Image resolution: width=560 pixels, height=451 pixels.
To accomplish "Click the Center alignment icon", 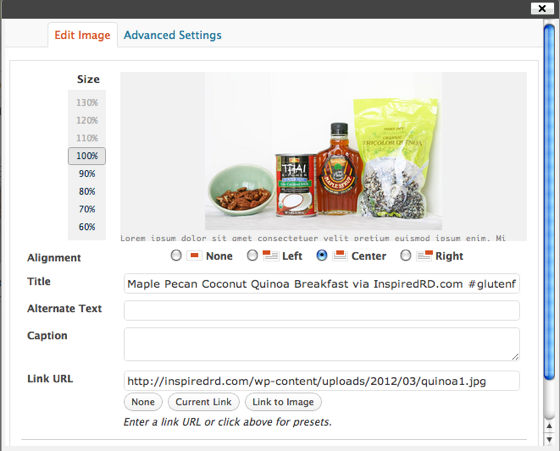I will [x=340, y=255].
